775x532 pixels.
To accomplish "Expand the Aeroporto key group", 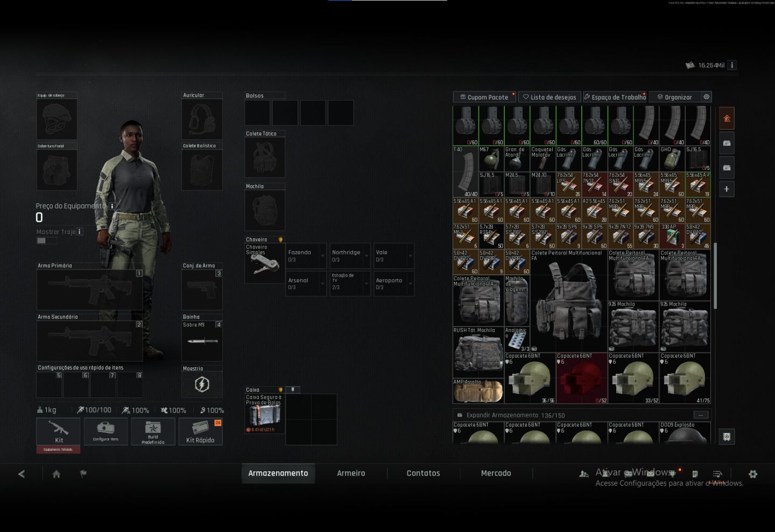I will click(x=394, y=283).
